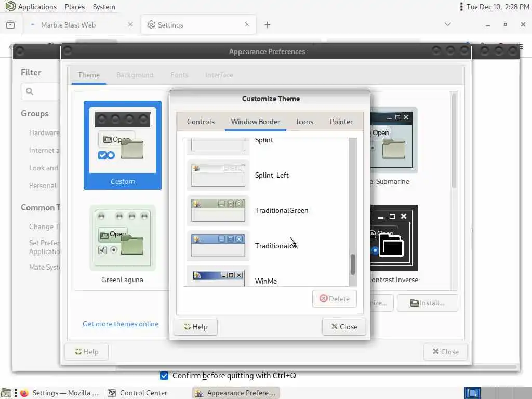The image size is (532, 399).
Task: Click Install button in Appearance Preferences
Action: tap(427, 303)
